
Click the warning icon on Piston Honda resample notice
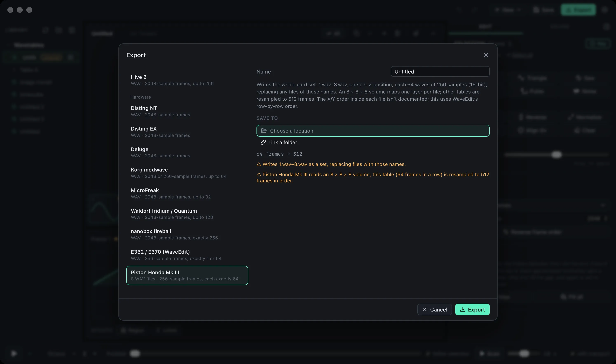point(259,175)
